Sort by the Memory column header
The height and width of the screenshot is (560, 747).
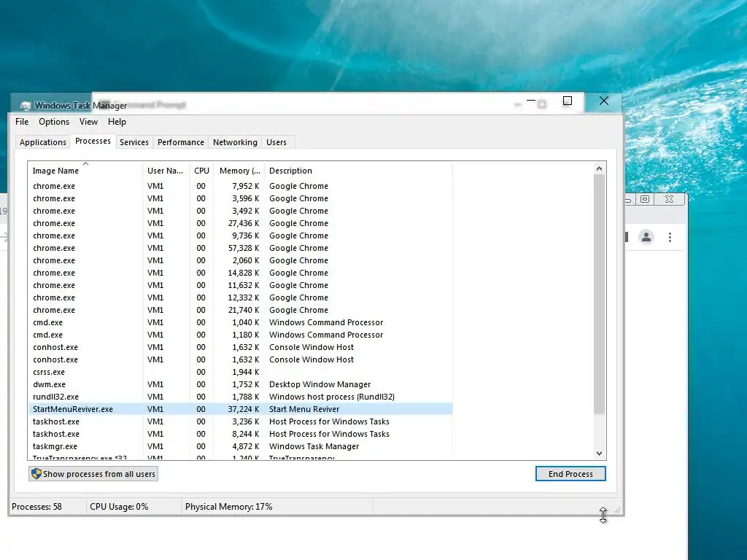pos(239,171)
